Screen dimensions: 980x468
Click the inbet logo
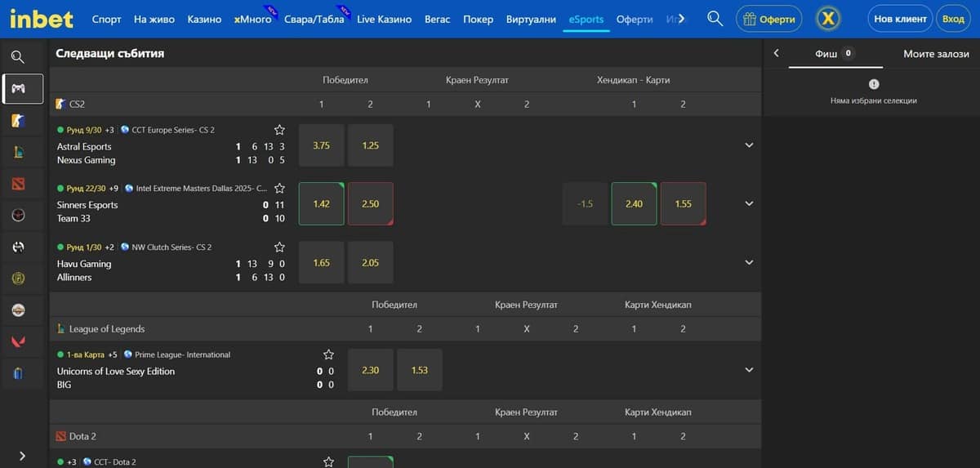(42, 18)
